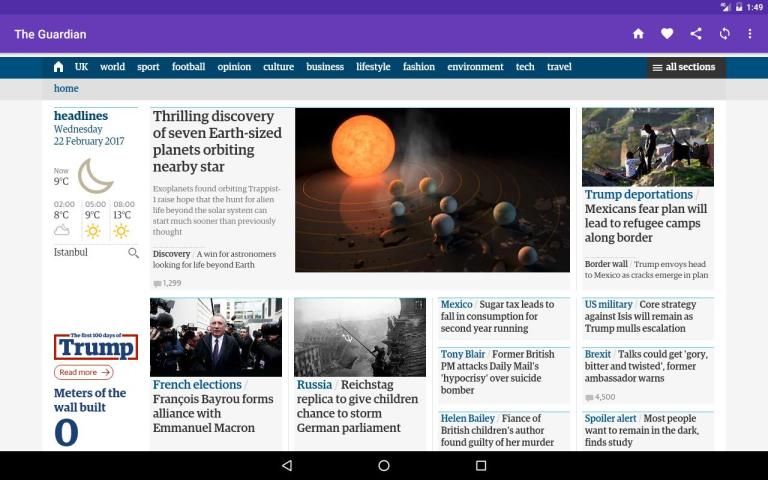The width and height of the screenshot is (768, 480).
Task: Tap the search icon beside Istanbul
Action: [x=133, y=253]
